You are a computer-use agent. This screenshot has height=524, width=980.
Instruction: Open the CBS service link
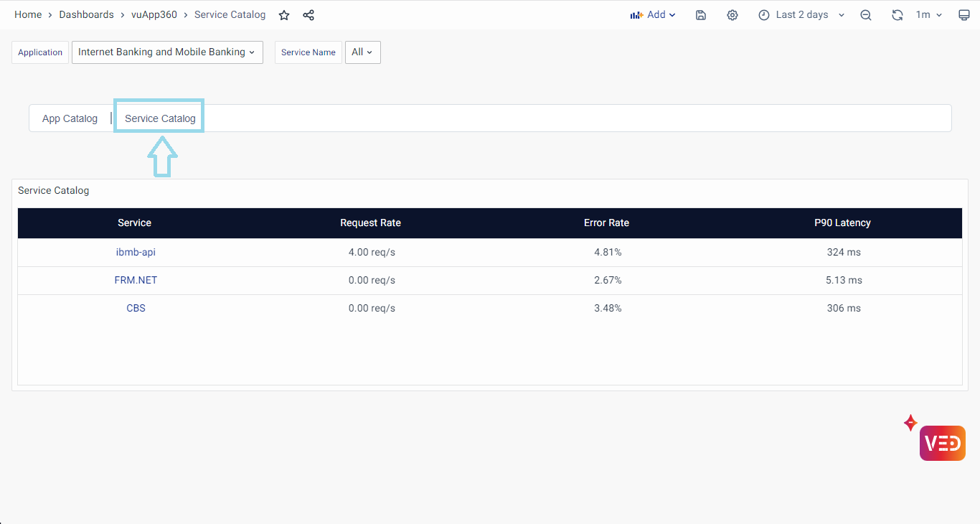point(136,309)
